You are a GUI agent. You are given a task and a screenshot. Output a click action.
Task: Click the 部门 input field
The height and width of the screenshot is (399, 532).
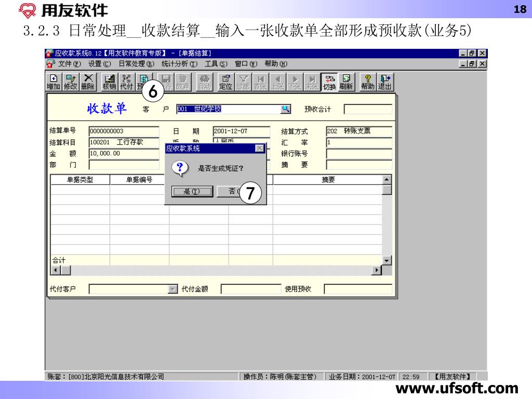(124, 165)
